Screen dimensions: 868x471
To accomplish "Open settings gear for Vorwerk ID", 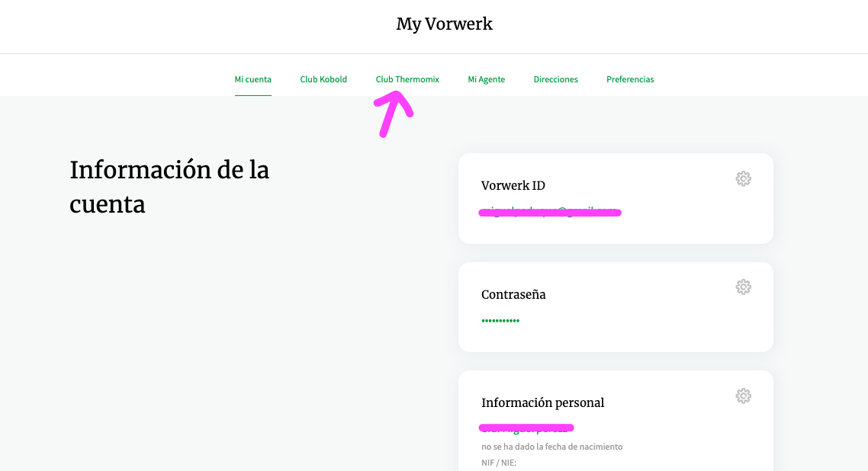I will click(x=743, y=179).
